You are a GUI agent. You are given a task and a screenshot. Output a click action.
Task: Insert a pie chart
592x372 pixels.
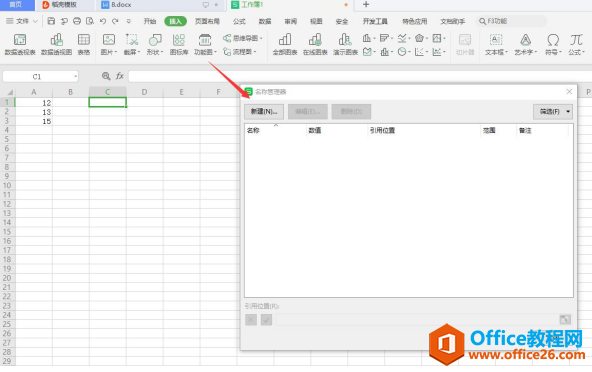(x=402, y=52)
